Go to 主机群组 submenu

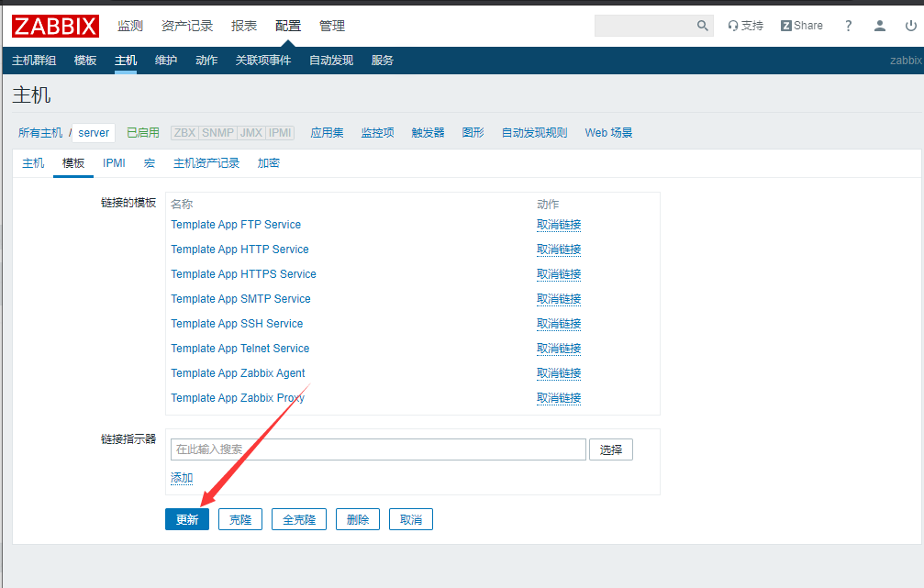(34, 61)
